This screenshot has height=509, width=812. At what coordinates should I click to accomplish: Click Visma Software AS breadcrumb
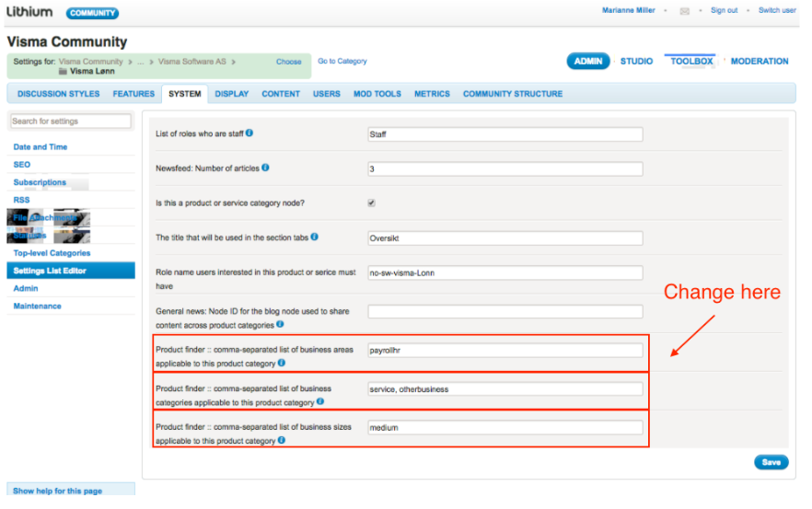tap(192, 62)
